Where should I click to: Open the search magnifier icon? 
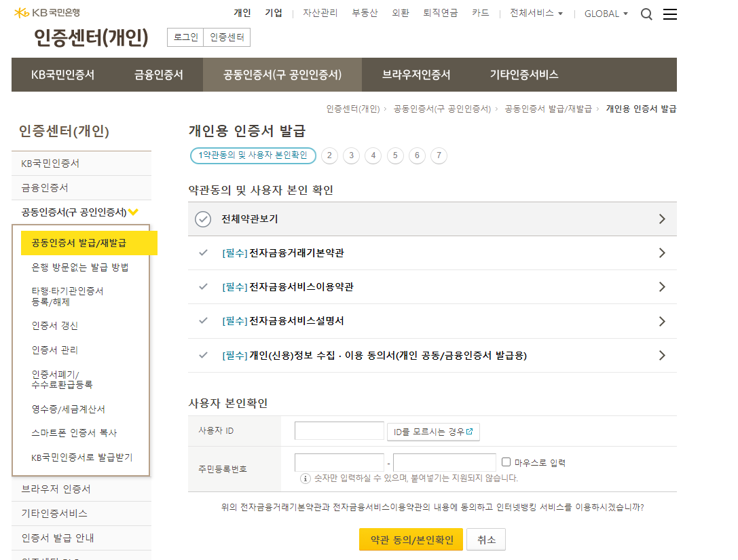pos(646,14)
